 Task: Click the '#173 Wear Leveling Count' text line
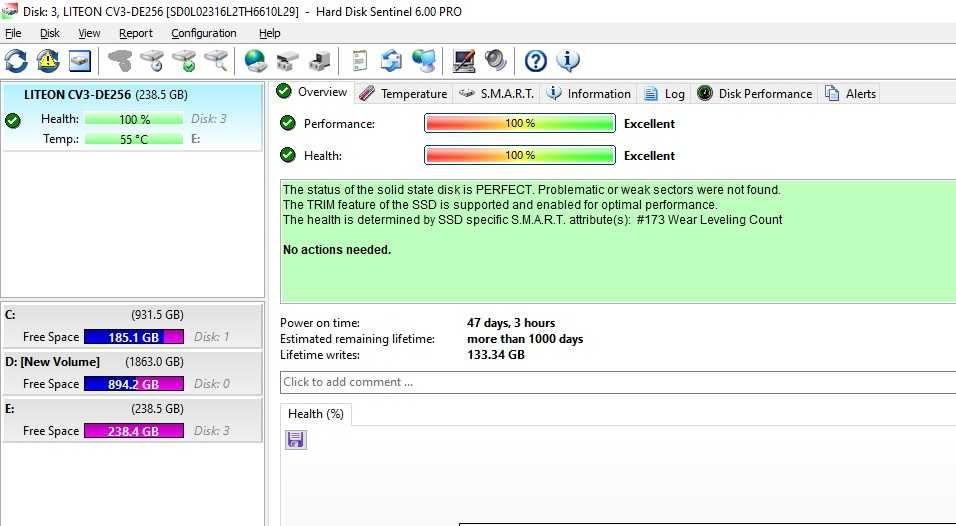click(x=532, y=220)
